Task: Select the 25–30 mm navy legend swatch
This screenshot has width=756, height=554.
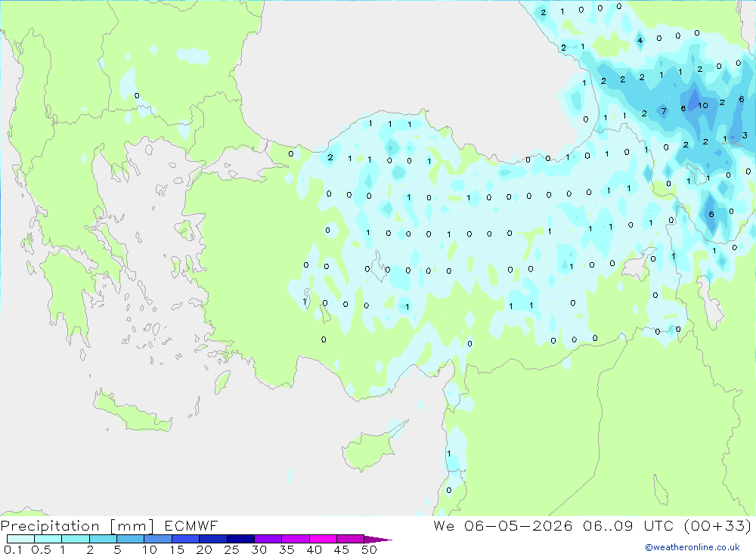Action: coord(240,539)
